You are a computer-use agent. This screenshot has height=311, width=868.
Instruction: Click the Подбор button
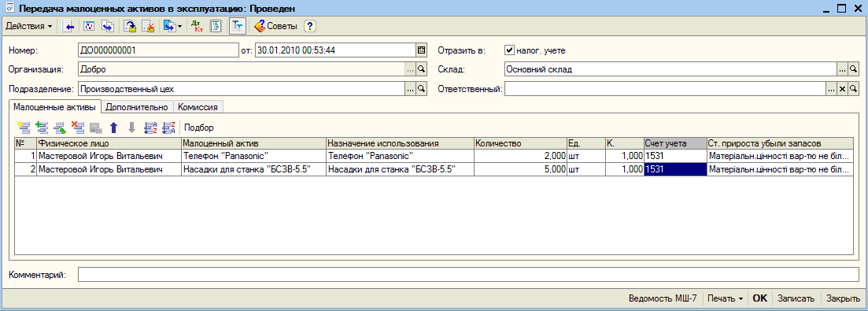199,128
